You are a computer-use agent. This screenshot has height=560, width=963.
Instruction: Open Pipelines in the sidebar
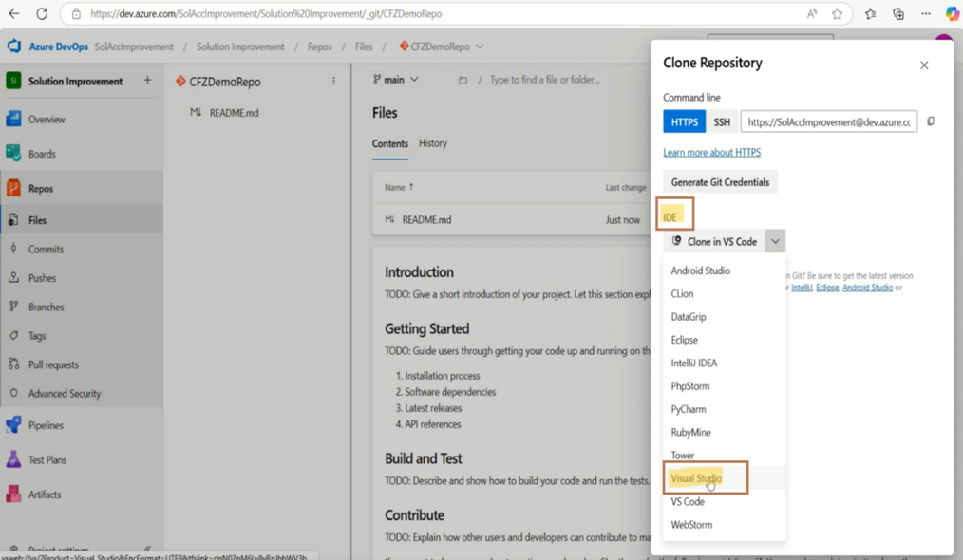[46, 425]
